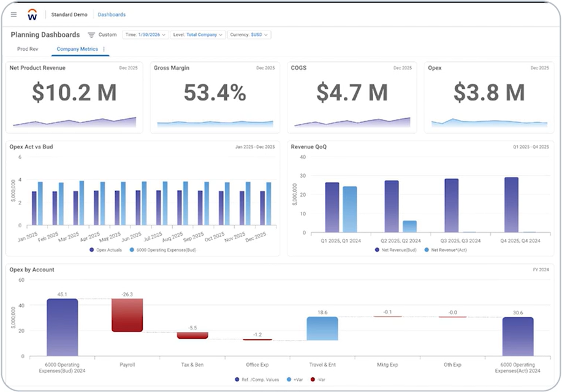Select the Company Metrics tab
The height and width of the screenshot is (392, 562).
[x=77, y=49]
